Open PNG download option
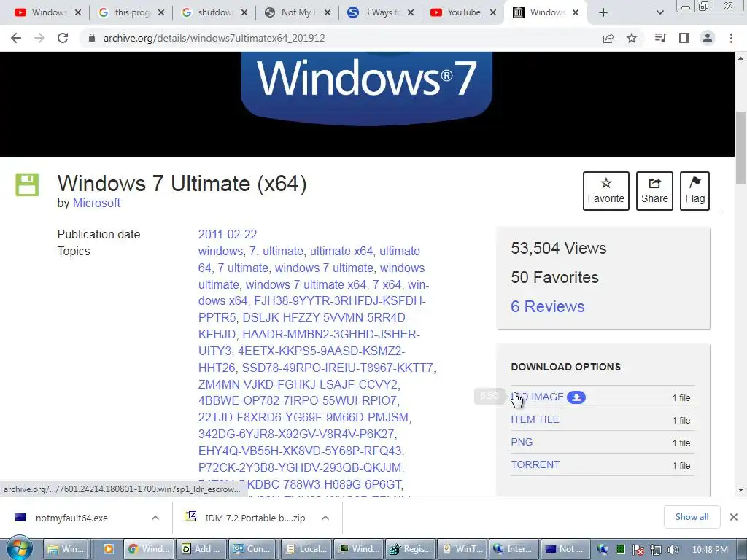The height and width of the screenshot is (560, 747). coord(522,442)
